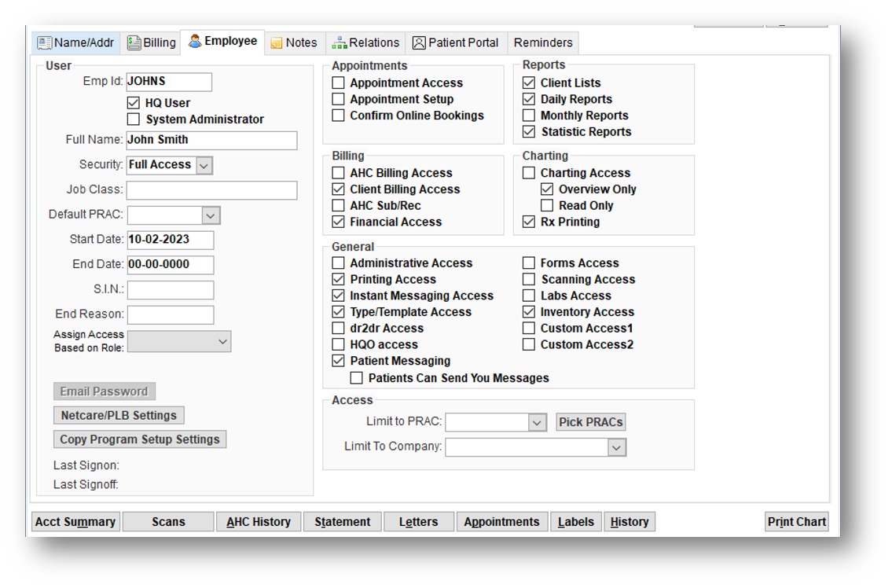Toggle Rx Printing checkbox
892x588 pixels.
[x=529, y=222]
